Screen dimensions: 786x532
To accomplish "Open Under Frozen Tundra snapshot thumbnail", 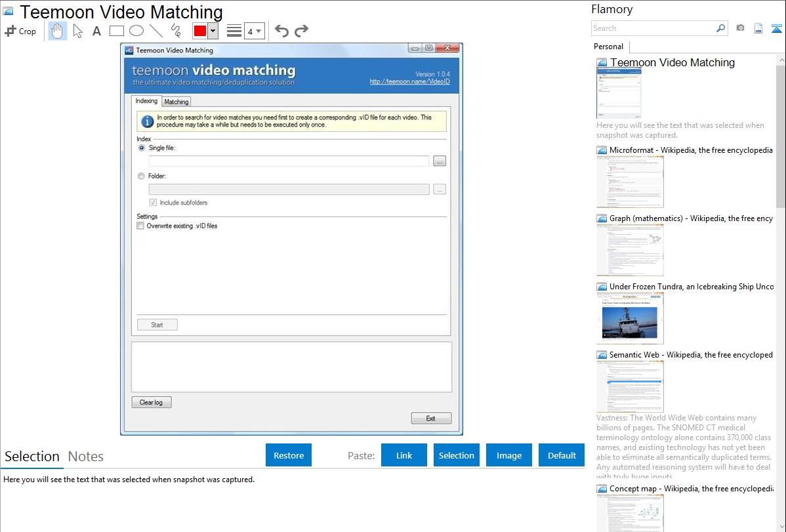I will pos(630,318).
